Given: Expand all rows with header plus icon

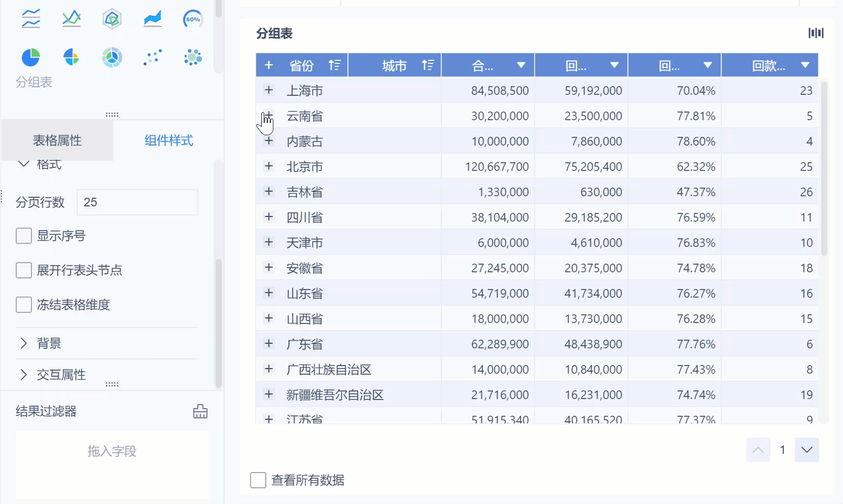Looking at the screenshot, I should pyautogui.click(x=269, y=65).
